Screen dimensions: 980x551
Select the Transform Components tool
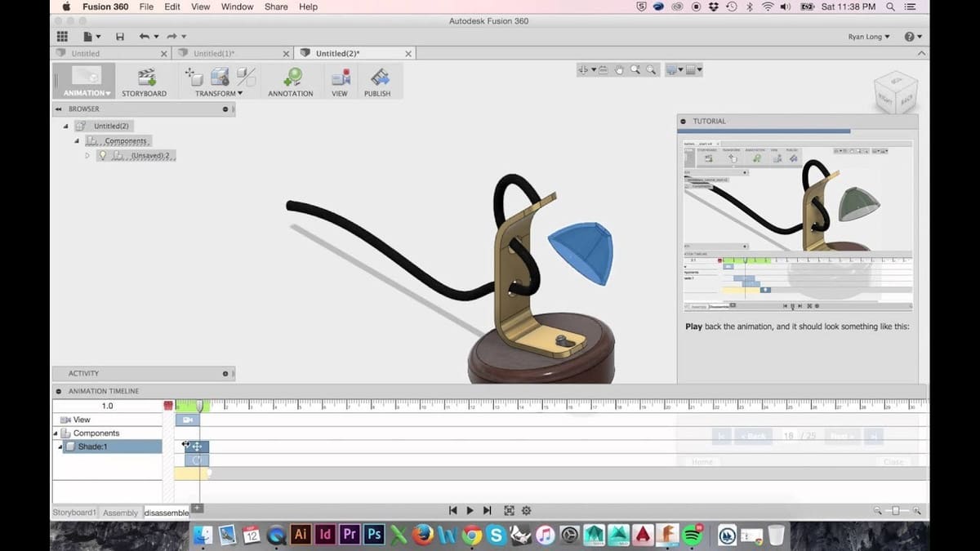click(x=194, y=77)
